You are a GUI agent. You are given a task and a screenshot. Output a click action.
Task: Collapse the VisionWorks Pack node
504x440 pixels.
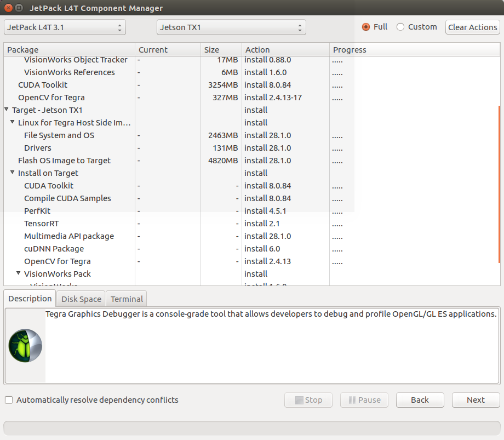click(18, 273)
